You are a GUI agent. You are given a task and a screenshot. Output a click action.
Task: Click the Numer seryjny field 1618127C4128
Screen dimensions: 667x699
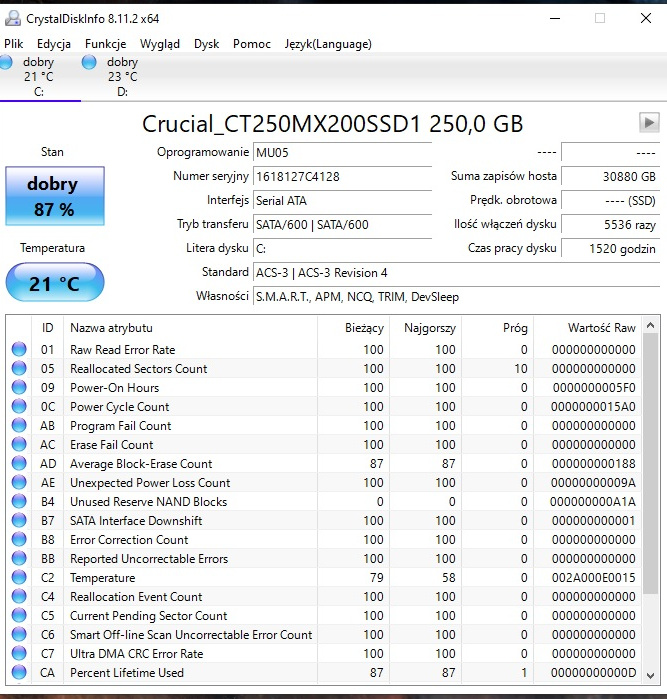pyautogui.click(x=342, y=177)
